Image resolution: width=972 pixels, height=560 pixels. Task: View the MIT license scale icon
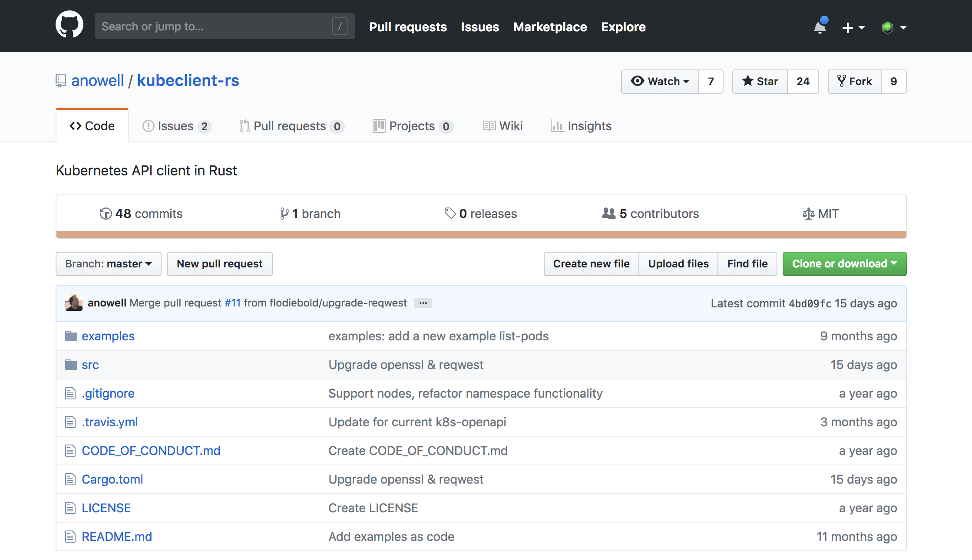[x=808, y=214]
